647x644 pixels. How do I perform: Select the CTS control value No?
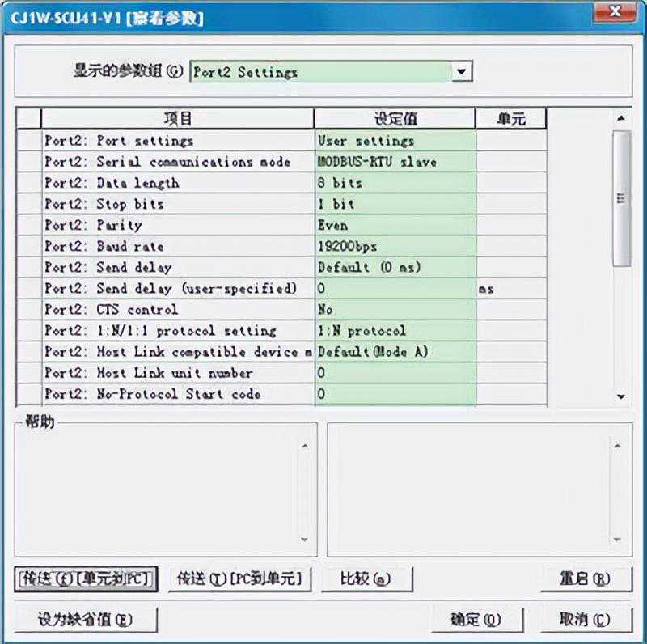click(395, 309)
